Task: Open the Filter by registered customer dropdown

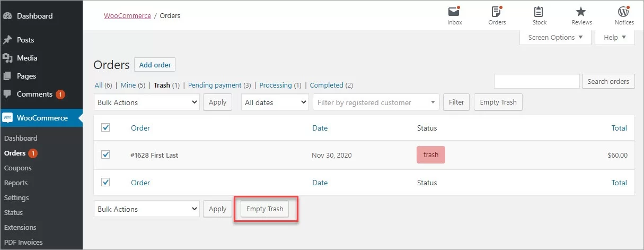Action: click(376, 102)
